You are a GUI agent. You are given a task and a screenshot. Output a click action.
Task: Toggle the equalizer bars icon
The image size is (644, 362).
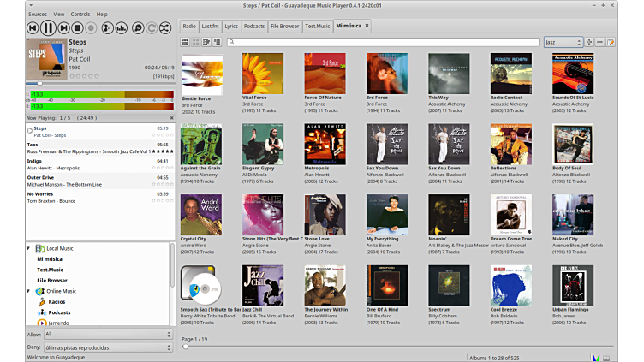pos(122,28)
